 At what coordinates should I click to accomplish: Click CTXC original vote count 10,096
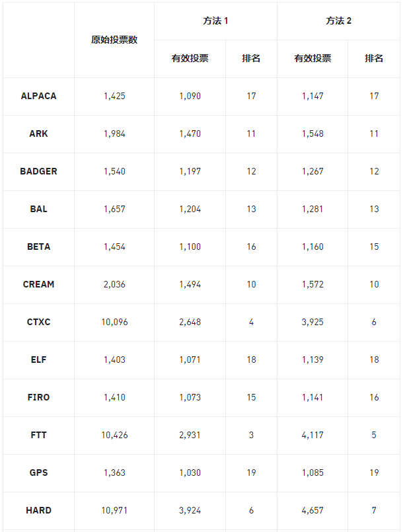point(114,322)
